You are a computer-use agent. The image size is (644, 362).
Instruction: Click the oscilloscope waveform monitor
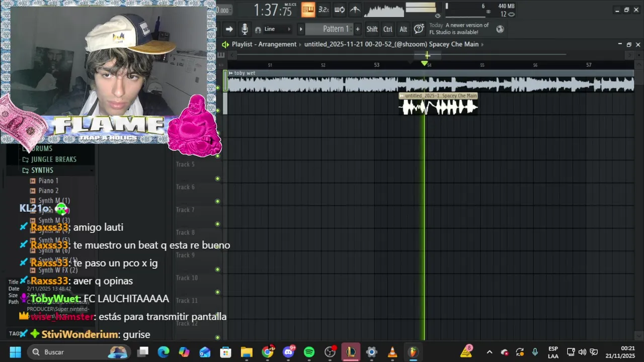(384, 10)
